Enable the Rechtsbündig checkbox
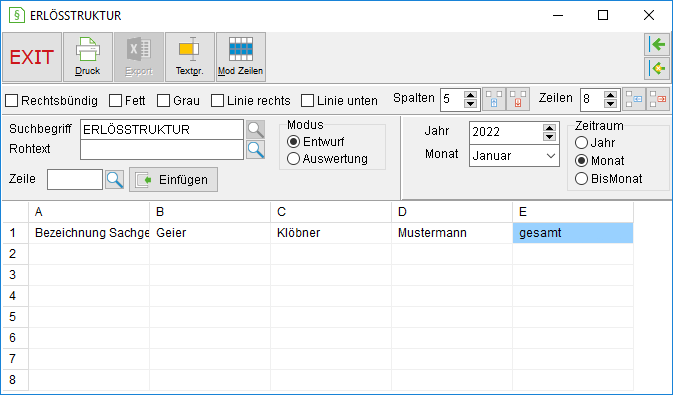This screenshot has height=395, width=673. (x=12, y=101)
